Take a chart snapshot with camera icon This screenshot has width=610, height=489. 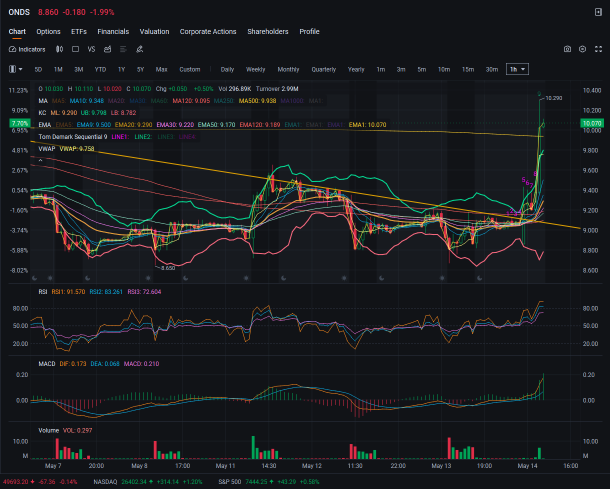pos(567,49)
